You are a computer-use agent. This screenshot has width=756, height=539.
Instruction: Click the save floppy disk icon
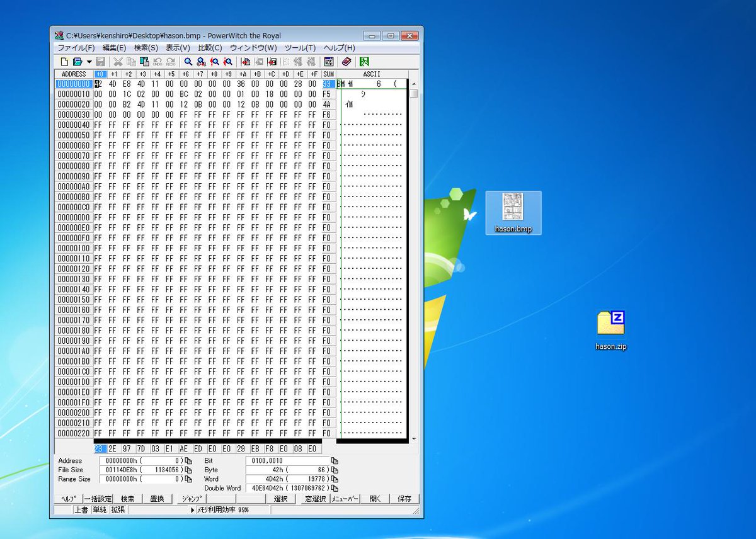click(100, 62)
